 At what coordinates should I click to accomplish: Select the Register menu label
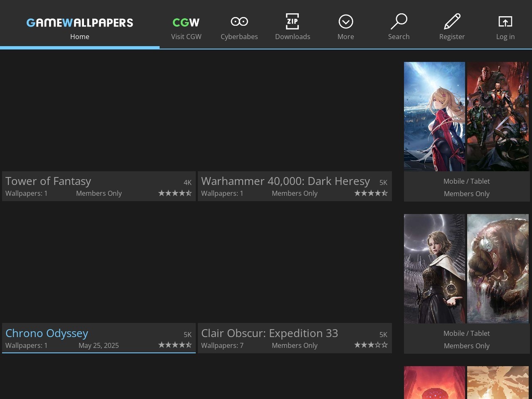pos(452,37)
